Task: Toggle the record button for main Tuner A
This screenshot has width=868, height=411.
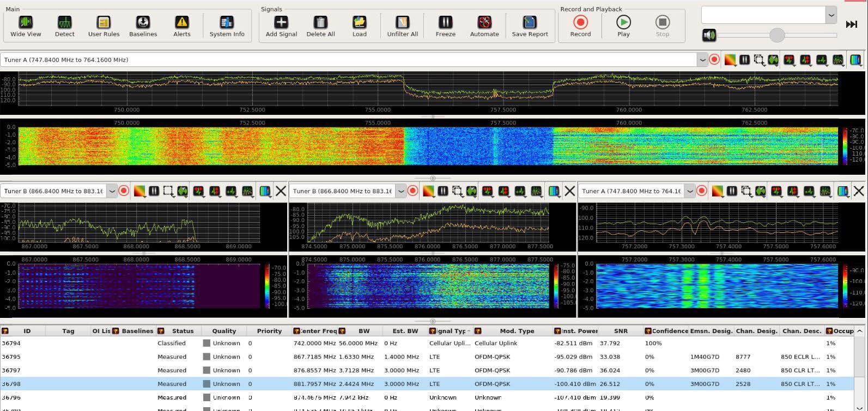Action: (714, 60)
